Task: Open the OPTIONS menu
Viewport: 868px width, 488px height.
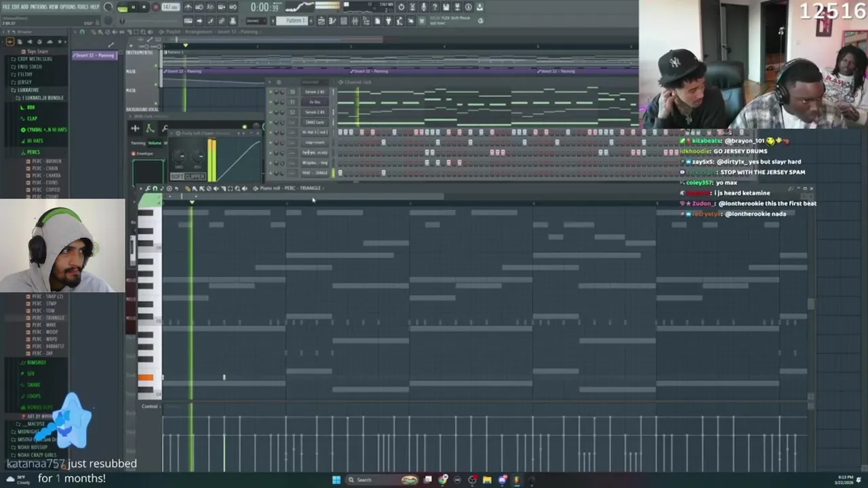Action: 68,7
